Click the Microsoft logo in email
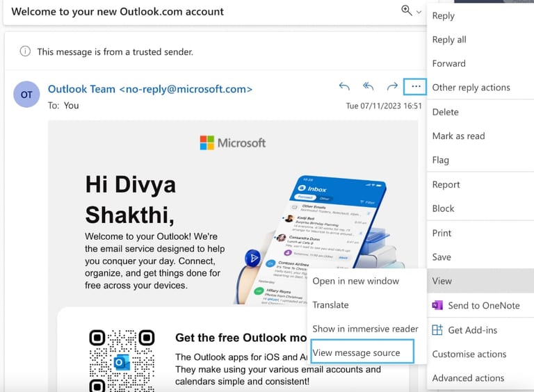This screenshot has height=392, width=534. [233, 143]
